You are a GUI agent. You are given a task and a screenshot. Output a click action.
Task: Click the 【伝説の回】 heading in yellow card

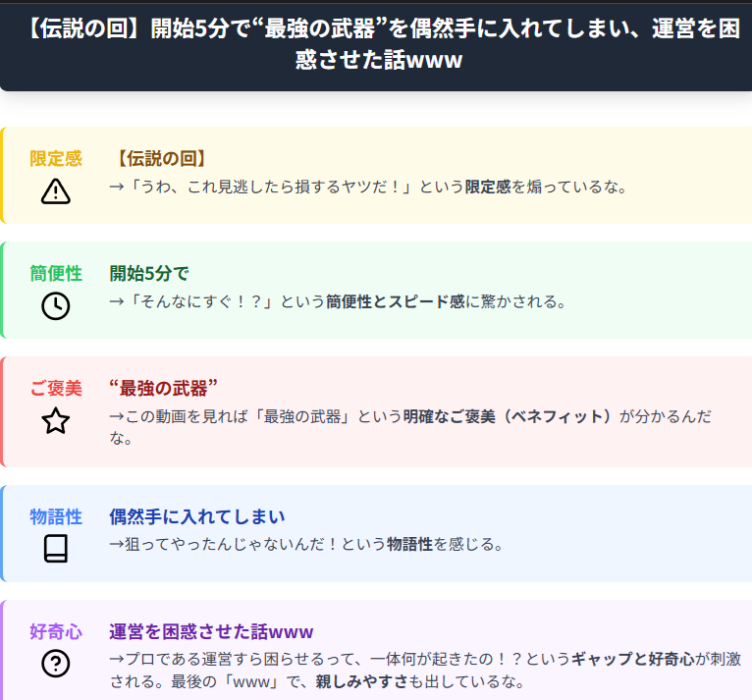(x=161, y=159)
